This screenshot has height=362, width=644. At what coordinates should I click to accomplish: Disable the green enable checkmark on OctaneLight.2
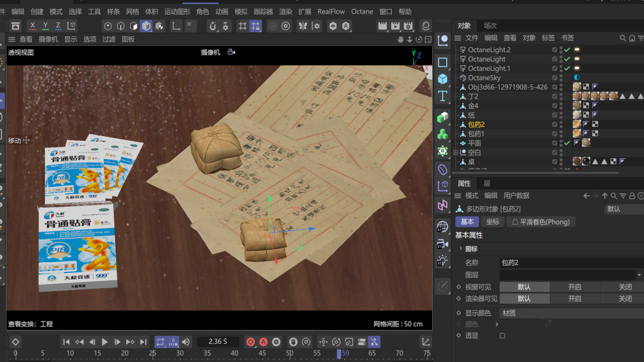click(x=567, y=49)
